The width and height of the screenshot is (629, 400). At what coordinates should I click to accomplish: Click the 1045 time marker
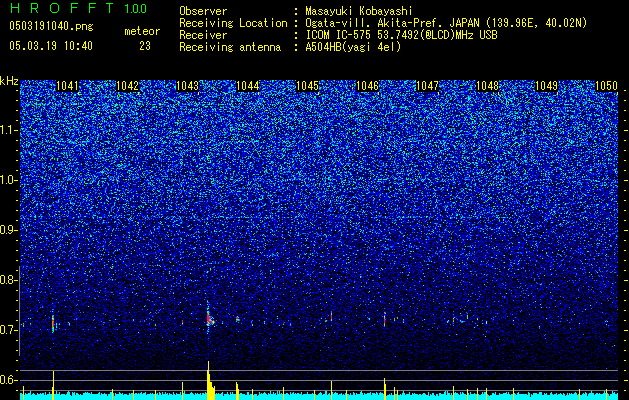pos(307,86)
